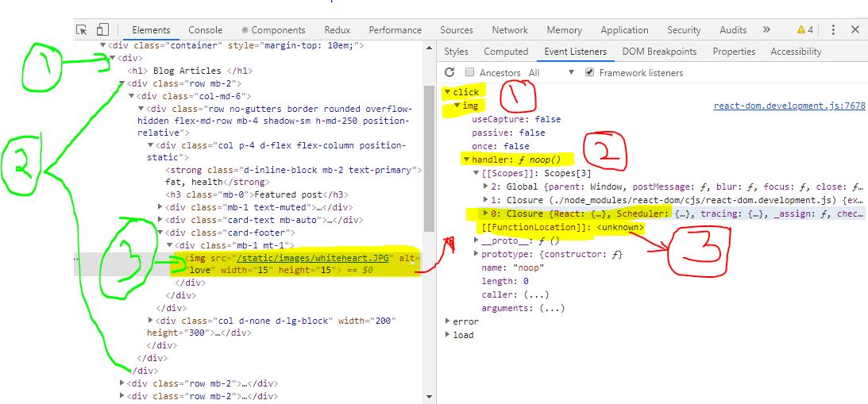This screenshot has width=868, height=404.
Task: Toggle the device toolbar icon
Action: [102, 30]
